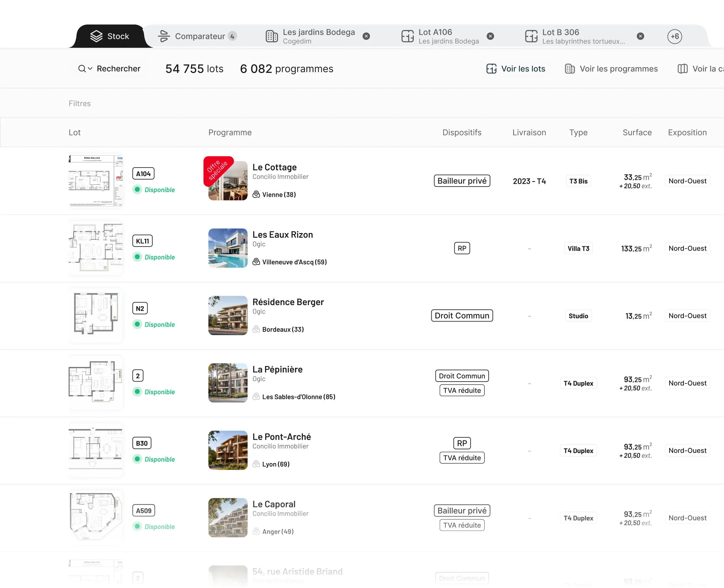This screenshot has height=588, width=724.
Task: Open La Pépinière program title
Action: [x=278, y=370]
